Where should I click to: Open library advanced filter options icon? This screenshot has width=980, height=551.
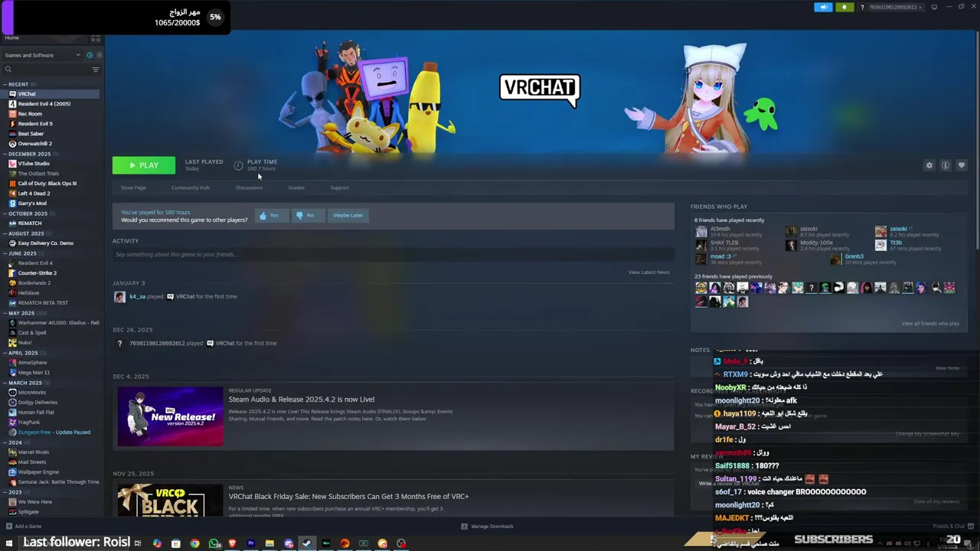96,70
